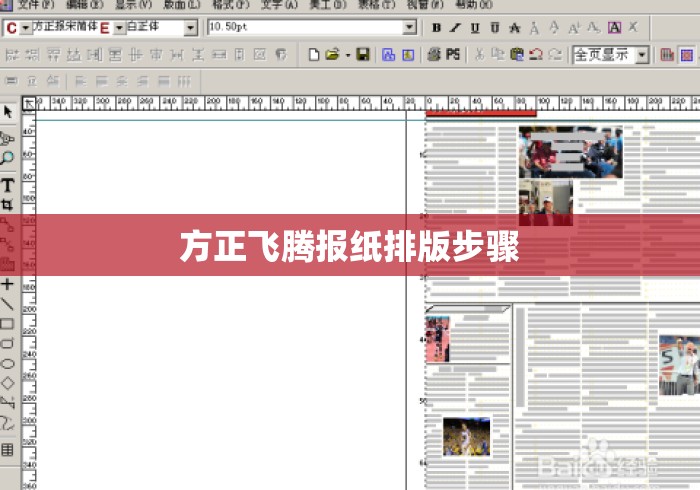Apply the outlined star-A text effect
This screenshot has width=700, height=490.
[515, 28]
